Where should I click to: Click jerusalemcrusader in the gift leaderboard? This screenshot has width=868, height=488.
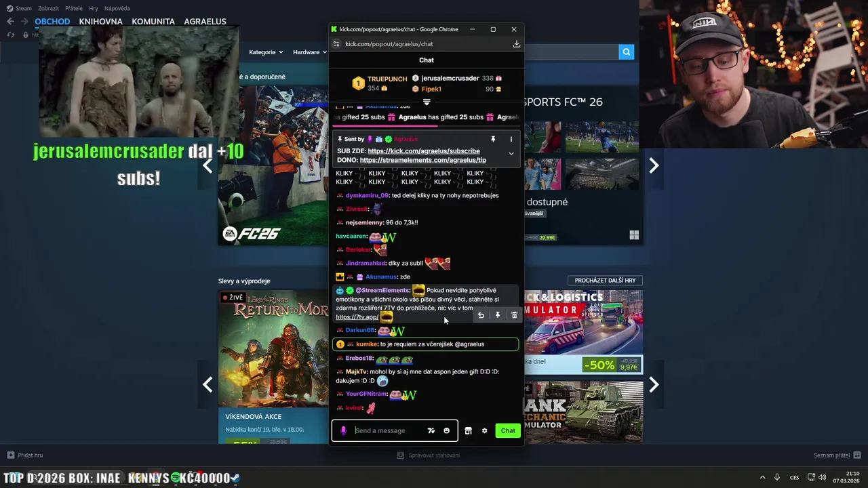click(x=450, y=78)
